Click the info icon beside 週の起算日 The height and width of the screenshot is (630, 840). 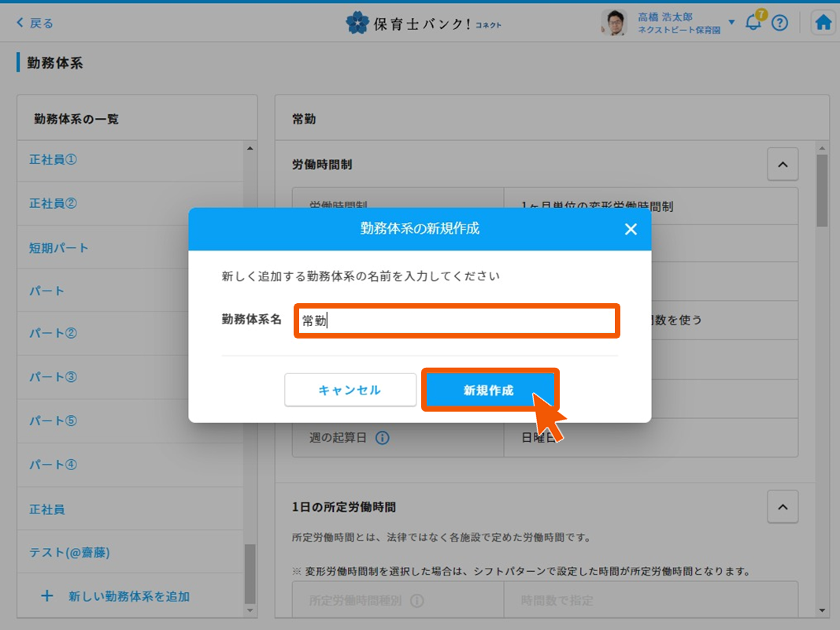point(383,438)
